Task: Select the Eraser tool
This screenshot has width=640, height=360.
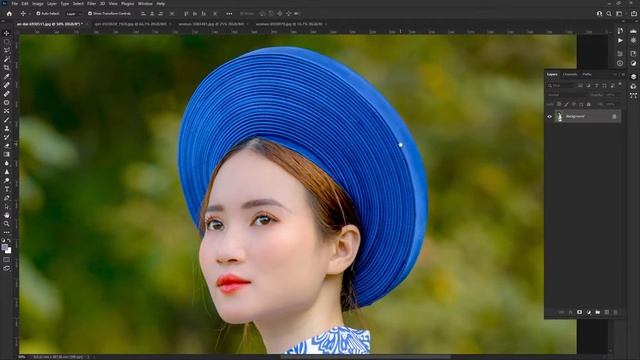Action: click(x=7, y=146)
